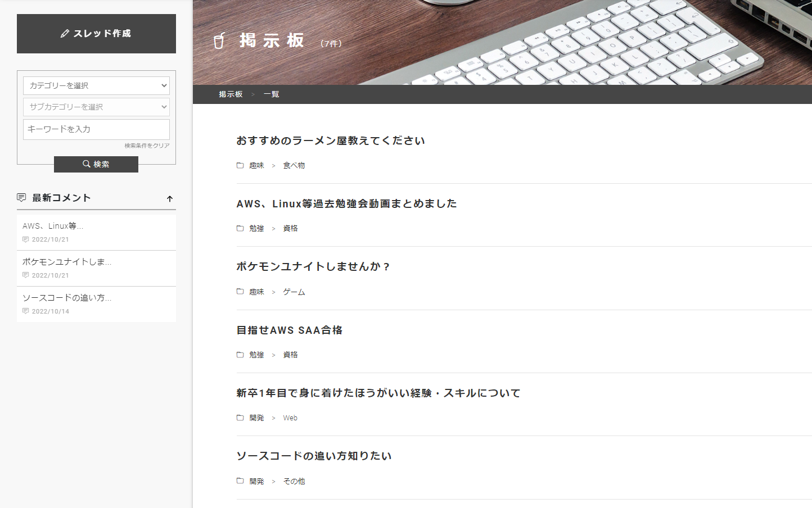Collapse 最新コメント section using the arrow icon

pos(170,199)
